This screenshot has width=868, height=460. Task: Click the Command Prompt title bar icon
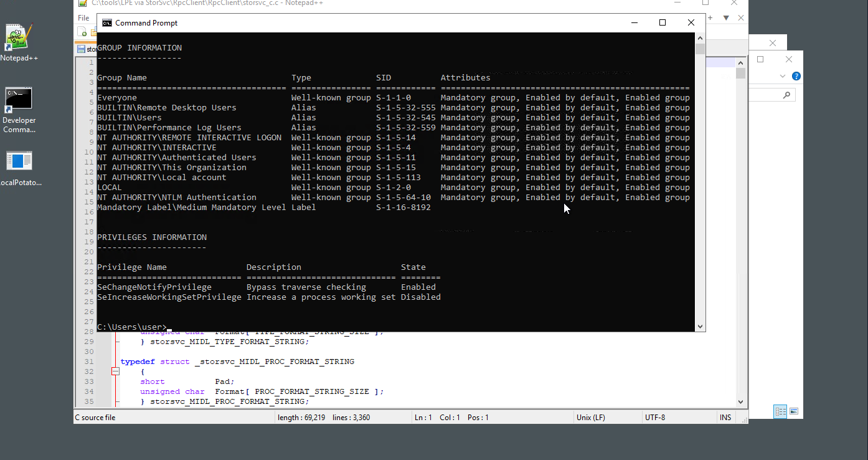tap(107, 22)
